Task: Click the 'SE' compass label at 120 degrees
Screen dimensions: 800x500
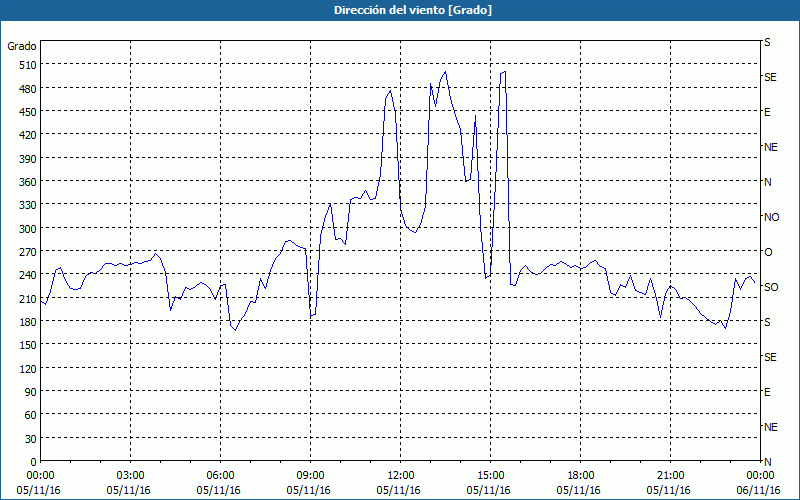Action: [x=770, y=357]
